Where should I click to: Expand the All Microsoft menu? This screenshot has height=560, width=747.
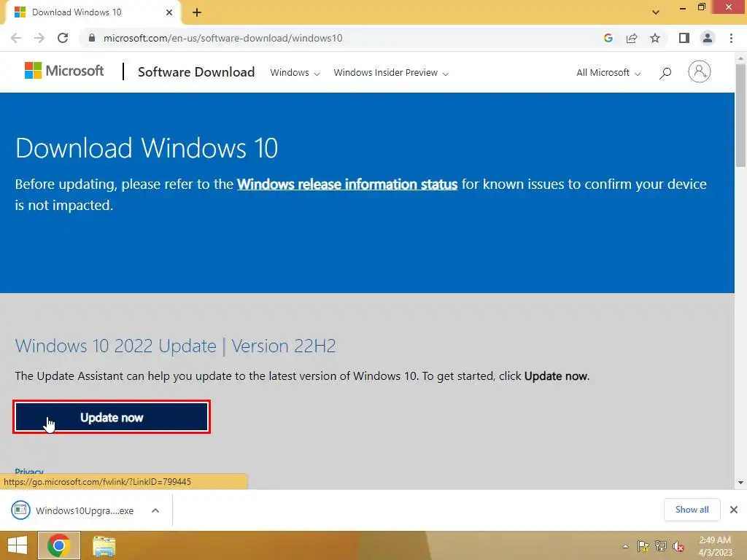(608, 73)
